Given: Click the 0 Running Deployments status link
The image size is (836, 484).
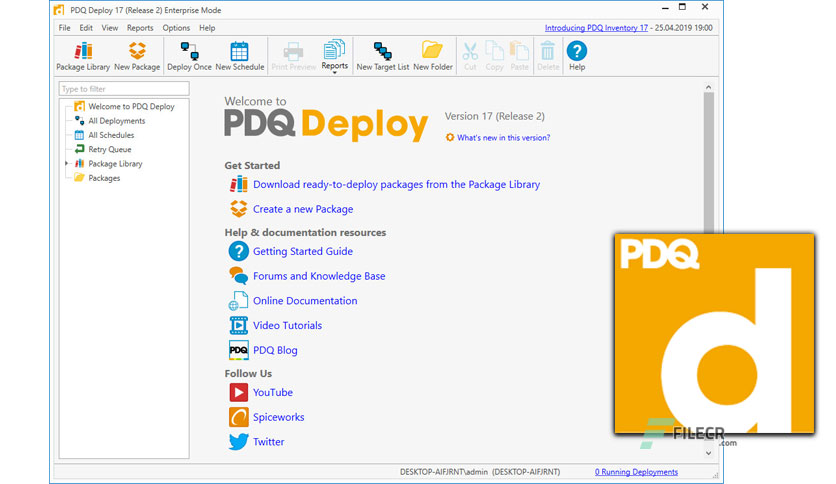Looking at the screenshot, I should 636,472.
